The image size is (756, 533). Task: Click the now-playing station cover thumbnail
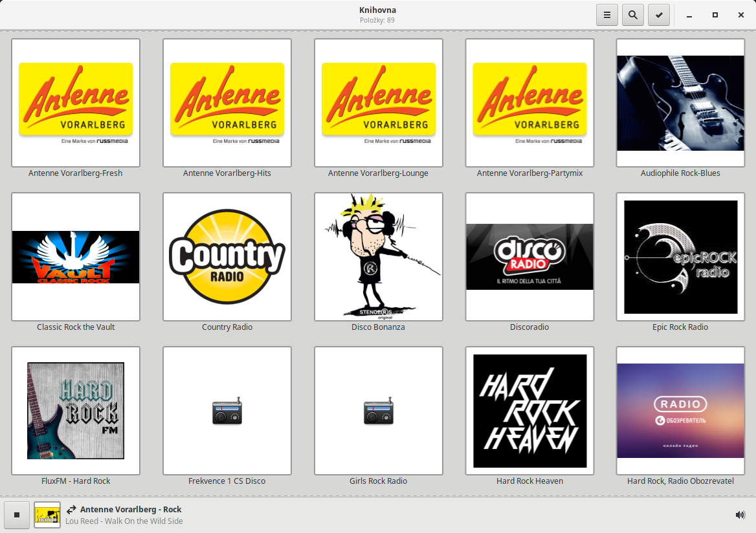[47, 515]
